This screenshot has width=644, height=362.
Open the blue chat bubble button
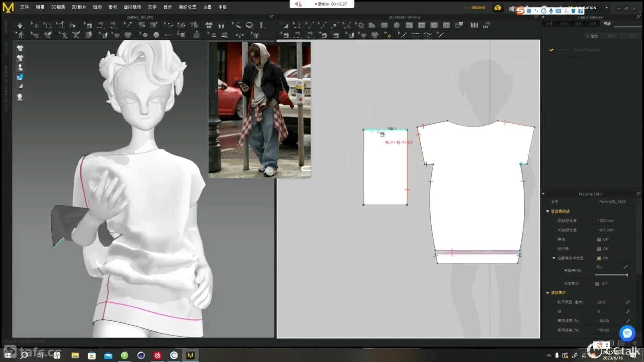(x=627, y=333)
